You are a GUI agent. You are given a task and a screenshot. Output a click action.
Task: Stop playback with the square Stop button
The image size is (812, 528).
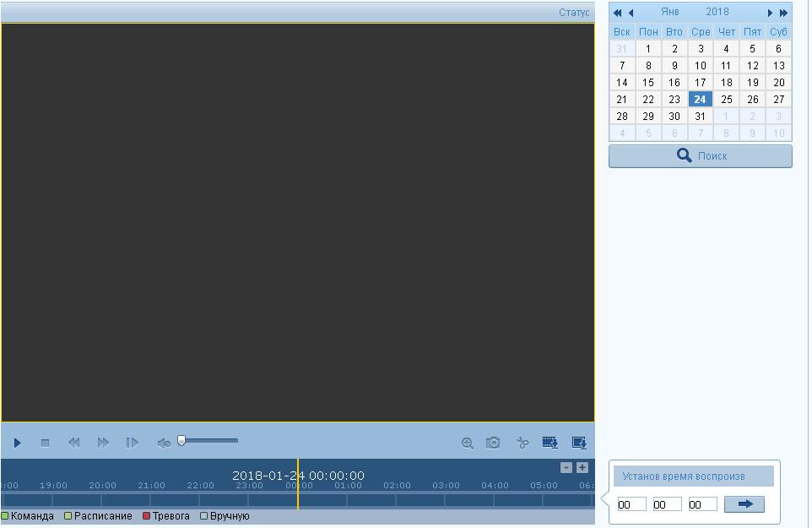coord(46,443)
